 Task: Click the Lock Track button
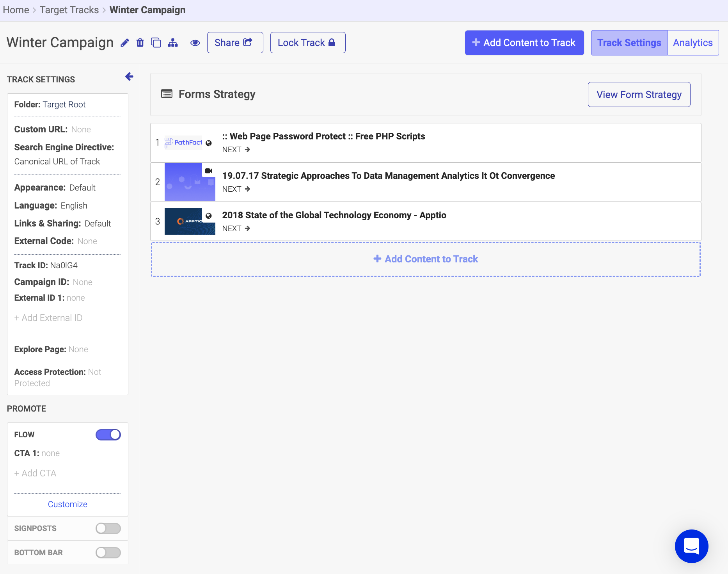[x=308, y=43]
